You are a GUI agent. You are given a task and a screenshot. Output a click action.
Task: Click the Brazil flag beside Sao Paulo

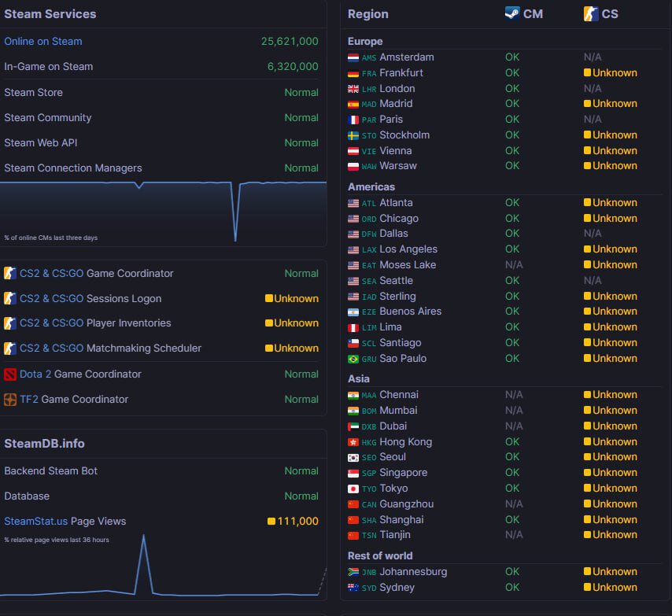point(353,359)
